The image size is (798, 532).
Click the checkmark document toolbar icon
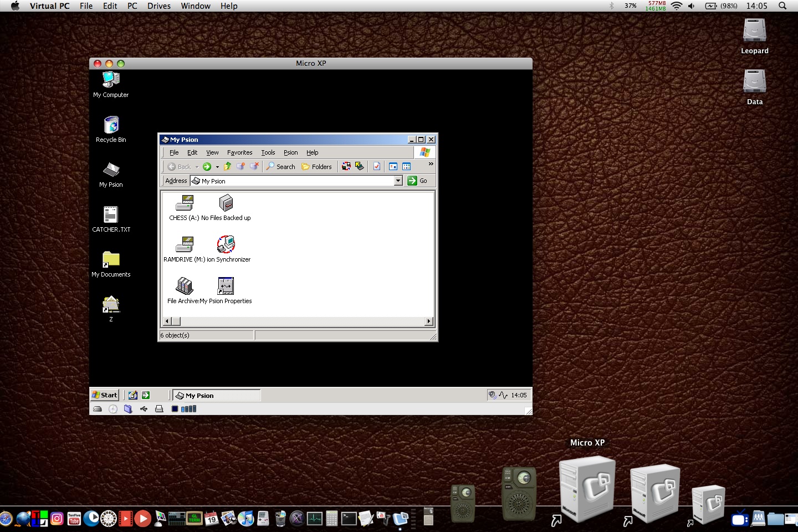pos(377,166)
